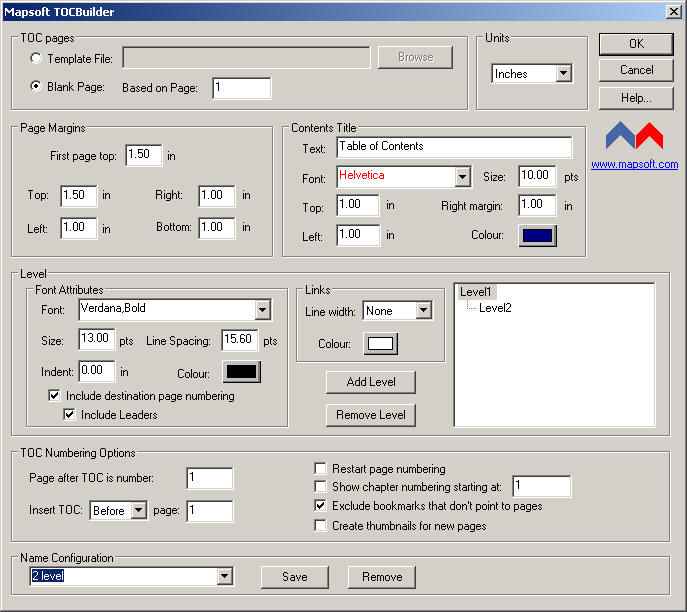
Task: Select Level2 in the level tree
Action: [x=495, y=308]
